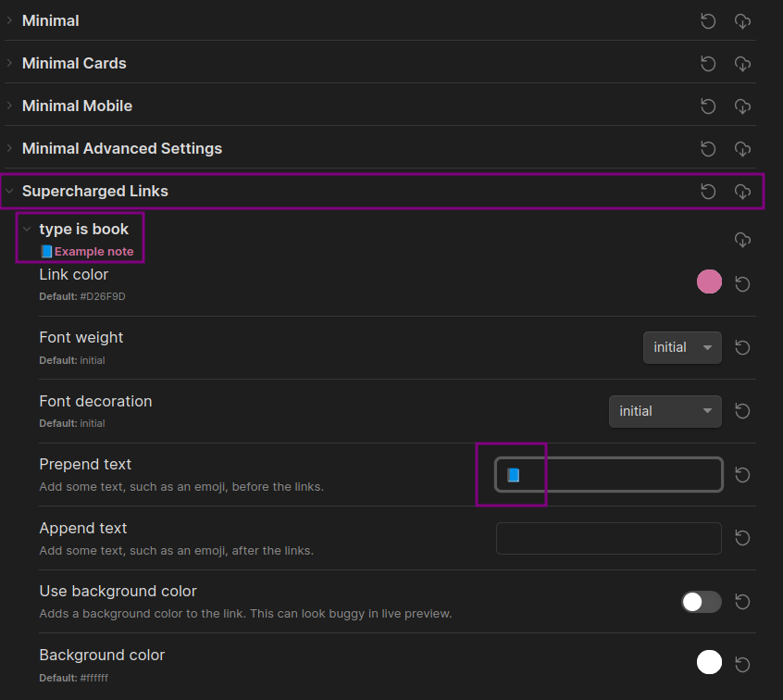
Task: Reset Minimal Mobile section to defaults
Action: coord(708,106)
